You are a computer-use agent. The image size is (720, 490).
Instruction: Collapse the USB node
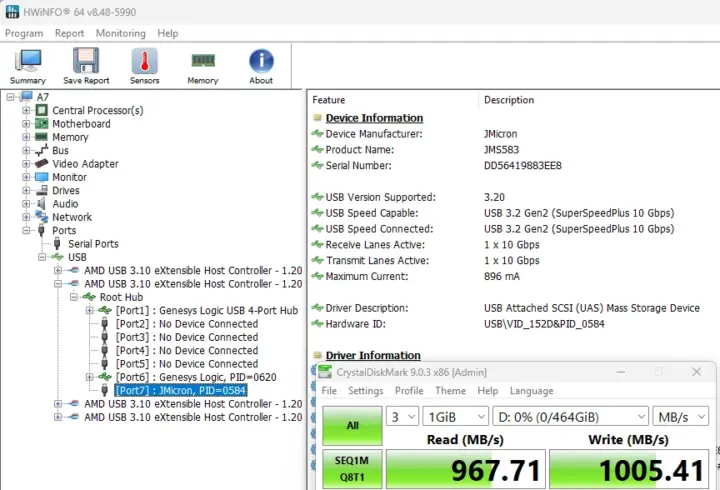(x=42, y=257)
